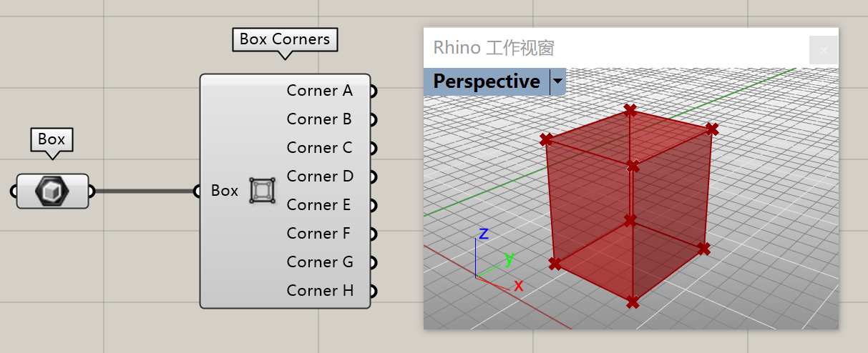Click the Box Corners input grip
868x353 pixels.
click(198, 191)
